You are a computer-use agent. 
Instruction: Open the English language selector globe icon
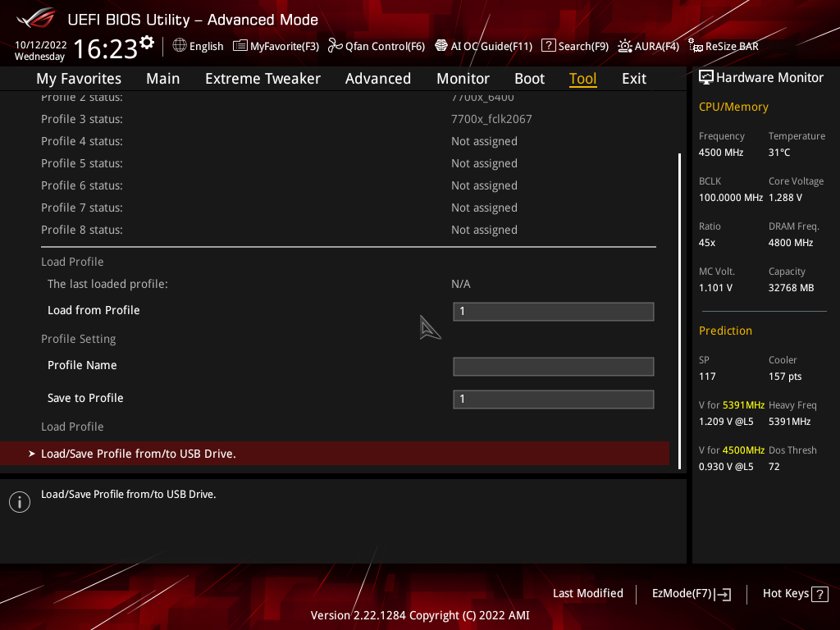[x=180, y=46]
